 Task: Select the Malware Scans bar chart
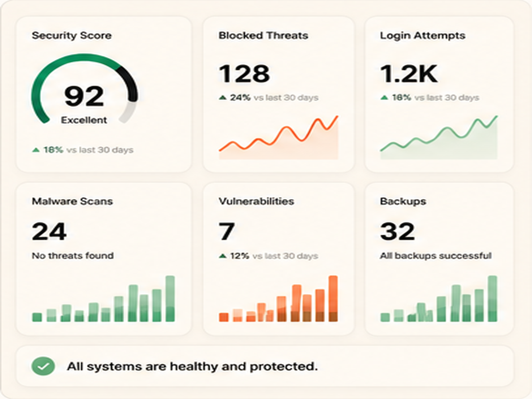coord(103,299)
